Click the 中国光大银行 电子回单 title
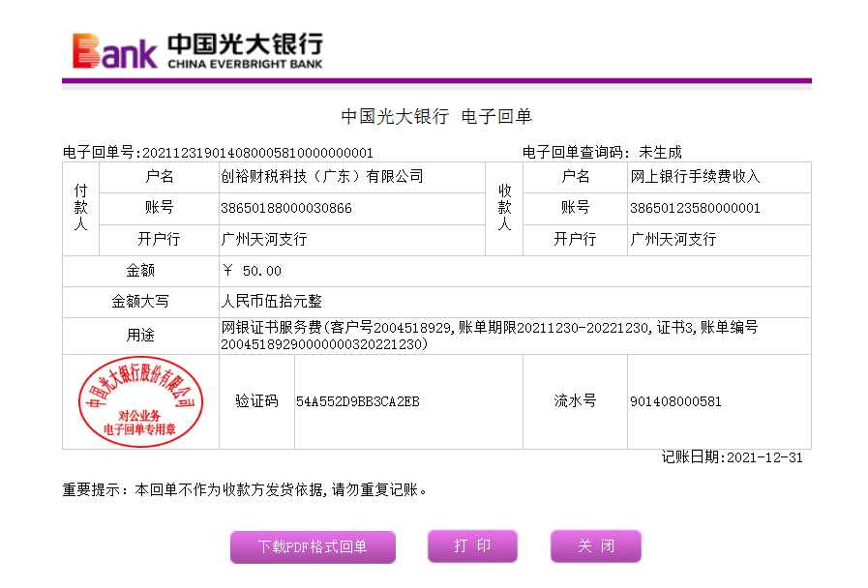Viewport: 868px width, 588px height. click(x=436, y=117)
